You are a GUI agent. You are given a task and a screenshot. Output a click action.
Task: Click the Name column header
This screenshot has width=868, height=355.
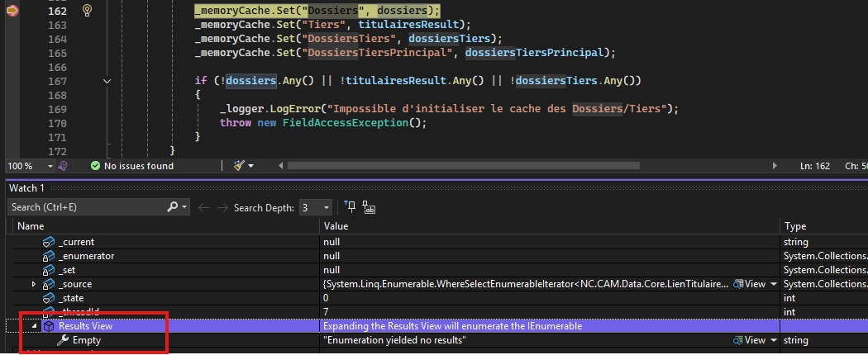click(31, 226)
